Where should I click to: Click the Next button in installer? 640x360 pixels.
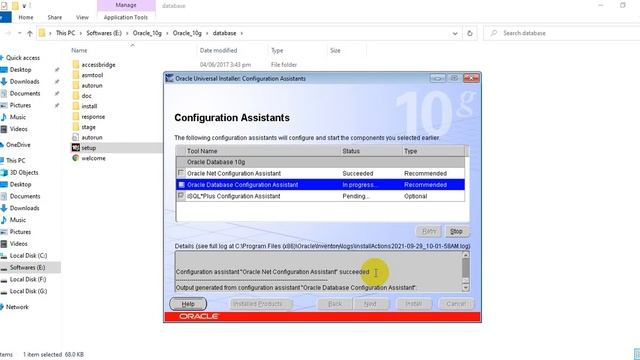point(370,304)
